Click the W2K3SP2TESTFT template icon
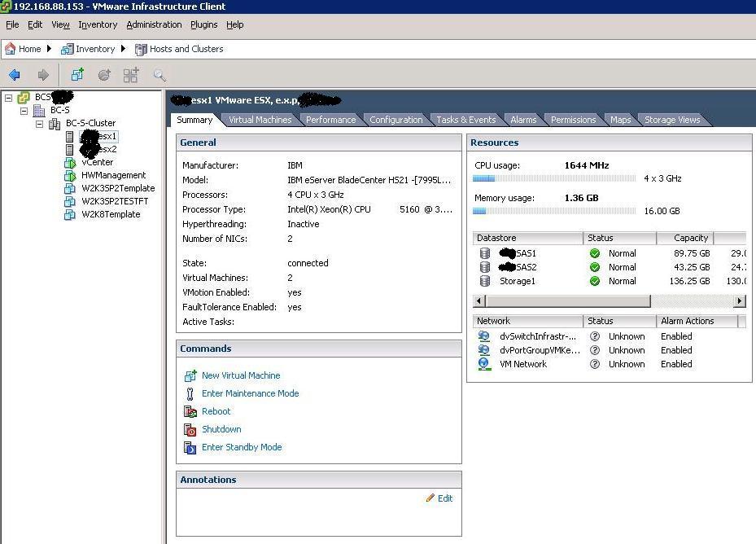This screenshot has width=756, height=544. (x=70, y=202)
